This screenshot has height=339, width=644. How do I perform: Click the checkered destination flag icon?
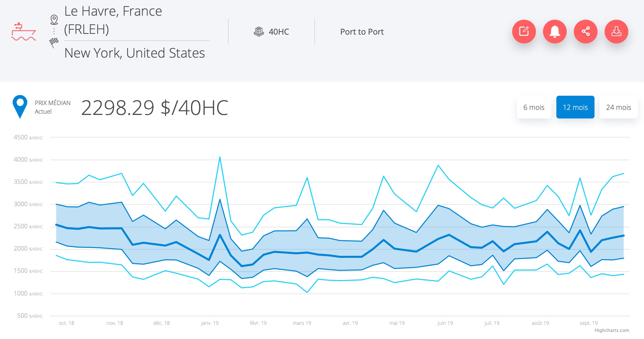coord(54,42)
